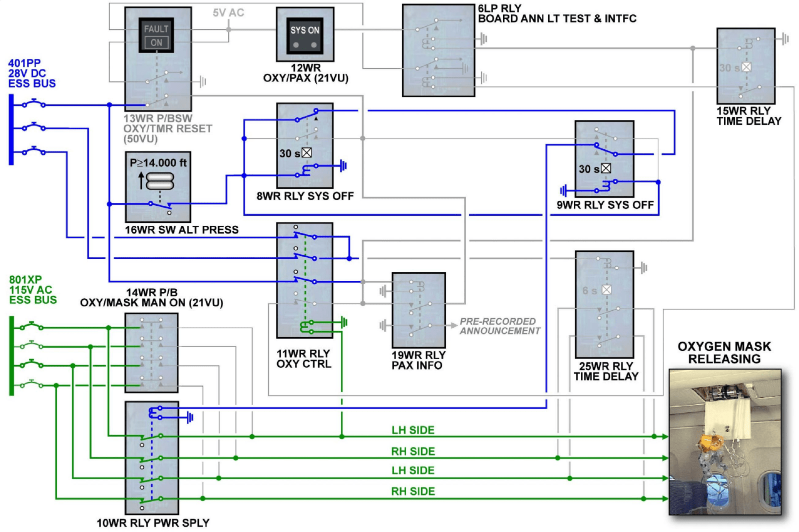This screenshot has width=799, height=532.
Task: Click the 30 s timer symbol in 9WR relay
Action: point(605,168)
